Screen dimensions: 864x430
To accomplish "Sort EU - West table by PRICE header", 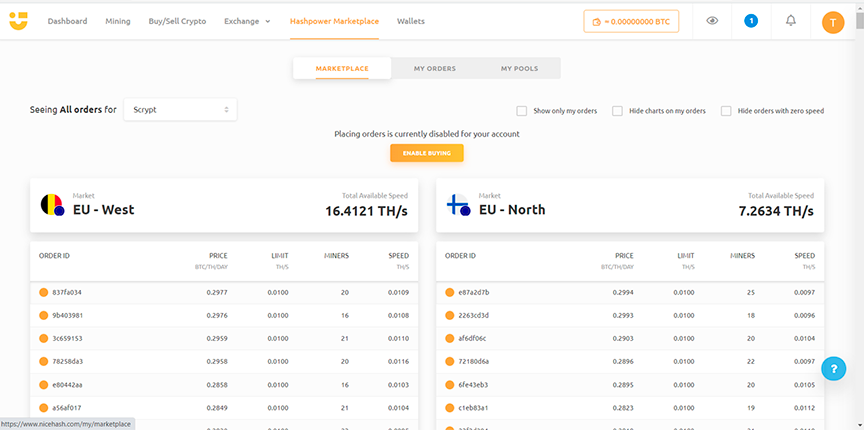I will [218, 256].
